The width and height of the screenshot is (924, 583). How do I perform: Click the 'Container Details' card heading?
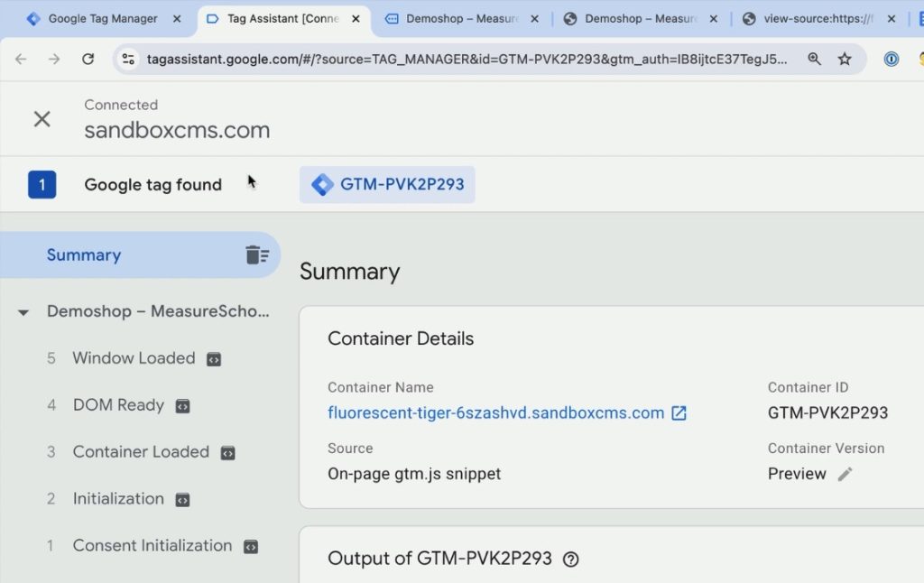coord(401,338)
